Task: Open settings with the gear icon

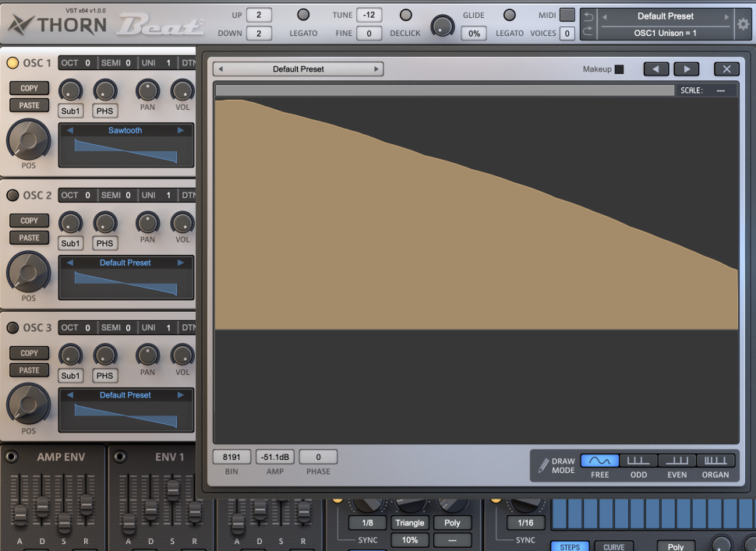Action: [743, 24]
